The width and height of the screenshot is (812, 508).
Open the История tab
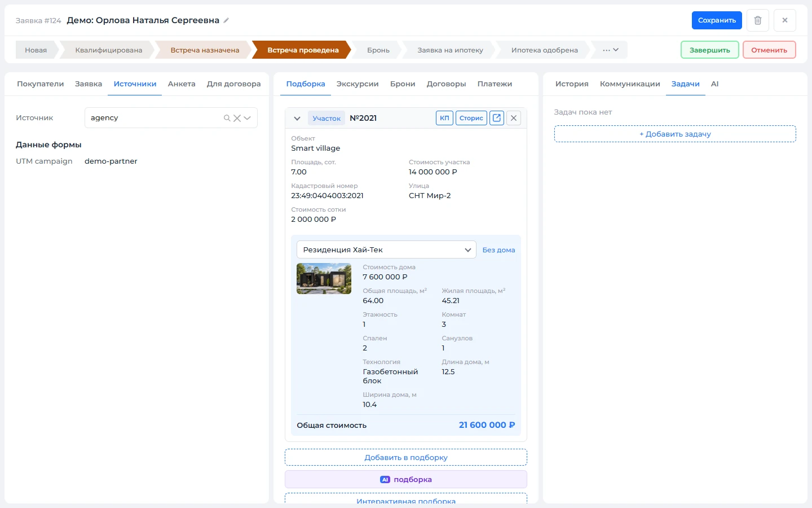tap(572, 84)
